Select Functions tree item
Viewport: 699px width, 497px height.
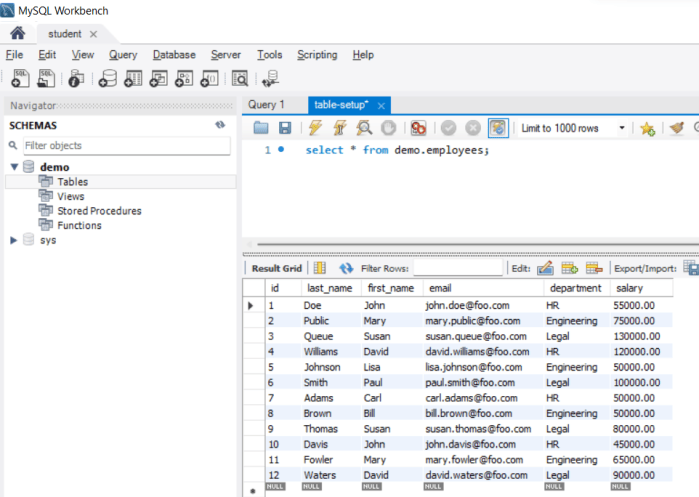click(79, 225)
